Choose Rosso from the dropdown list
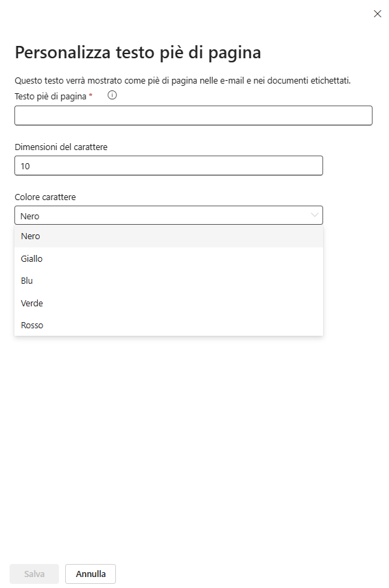This screenshot has height=588, width=389. click(169, 325)
